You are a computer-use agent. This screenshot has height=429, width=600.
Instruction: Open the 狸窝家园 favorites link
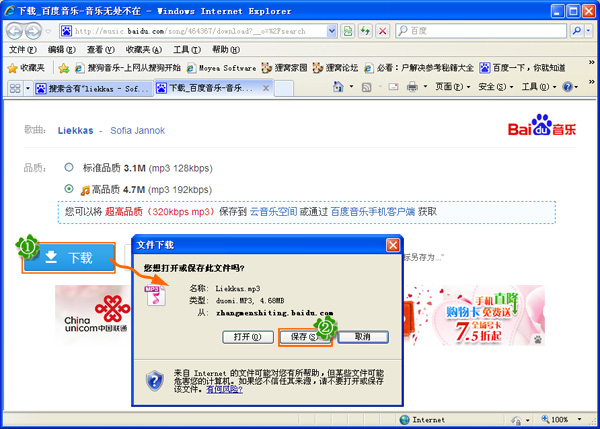284,68
